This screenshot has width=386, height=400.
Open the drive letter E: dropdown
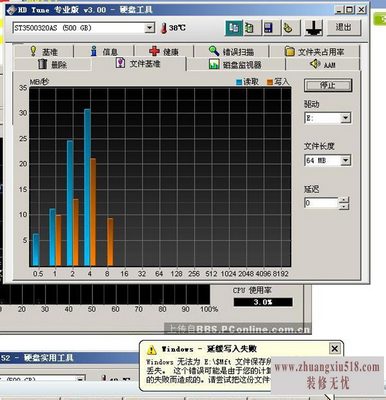pos(346,118)
